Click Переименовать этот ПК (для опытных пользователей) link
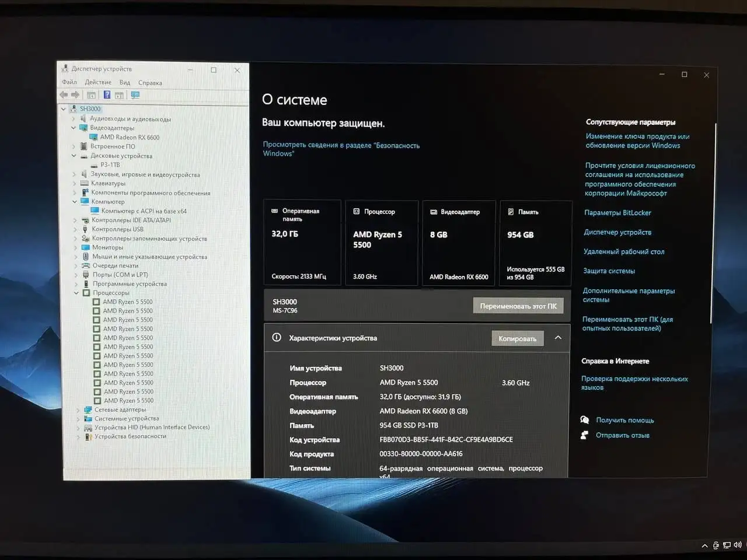The image size is (747, 560). 628,324
